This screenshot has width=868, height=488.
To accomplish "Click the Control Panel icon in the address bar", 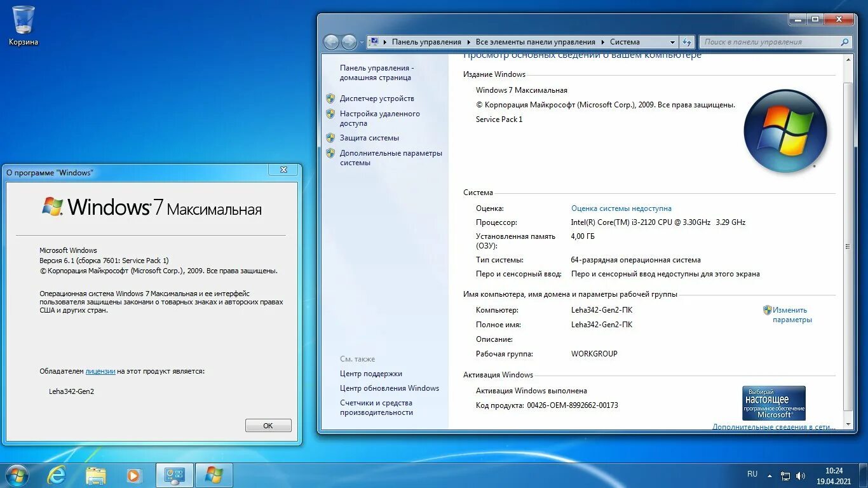I will coord(374,42).
